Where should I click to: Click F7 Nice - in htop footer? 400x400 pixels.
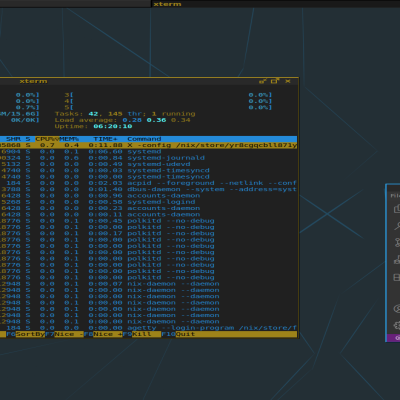point(64,334)
